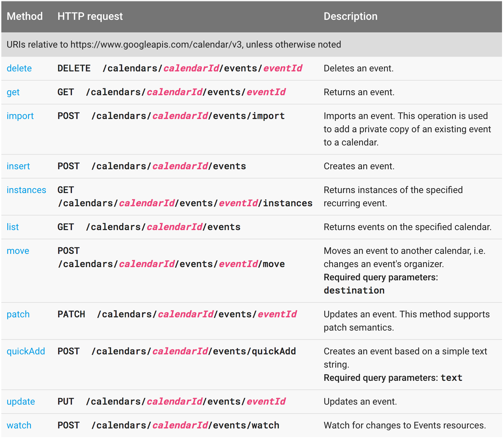Screen dimensions: 504x439
Task: Open the move method link
Action: 18,251
